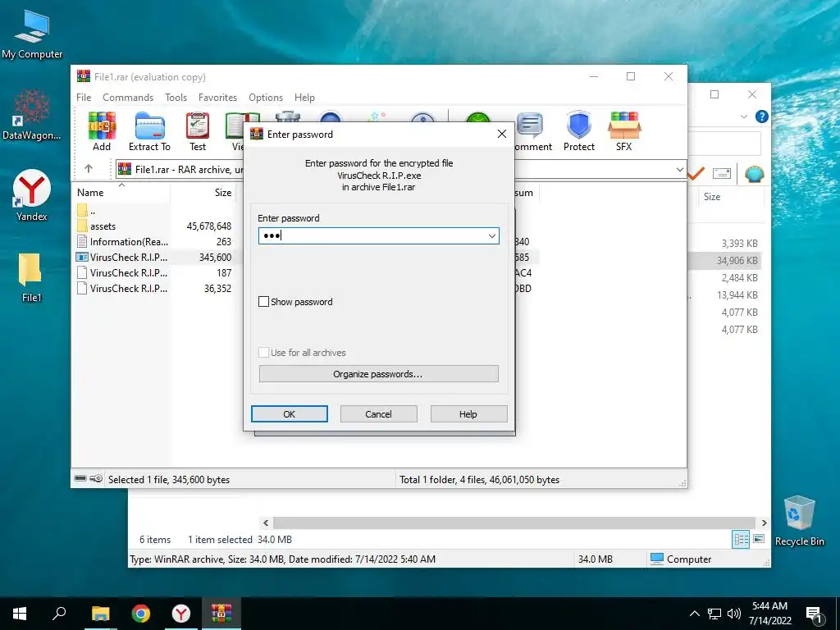Sort by Name column header
This screenshot has width=840, height=630.
pyautogui.click(x=121, y=192)
